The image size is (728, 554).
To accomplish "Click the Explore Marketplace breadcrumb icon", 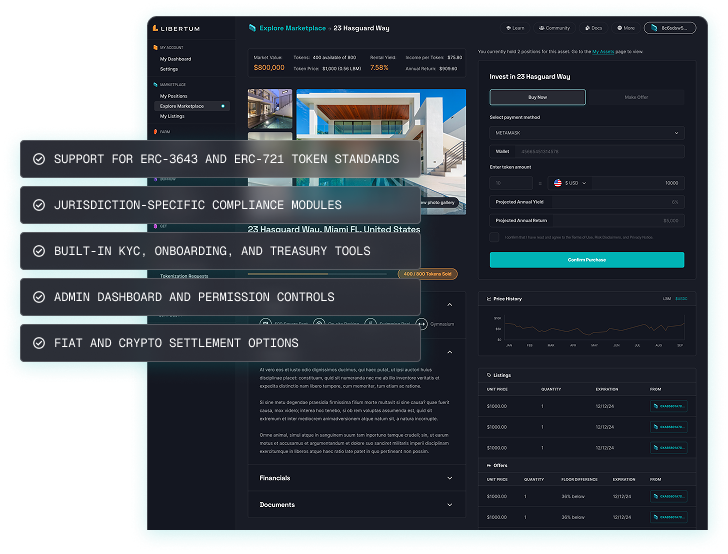I will point(251,28).
